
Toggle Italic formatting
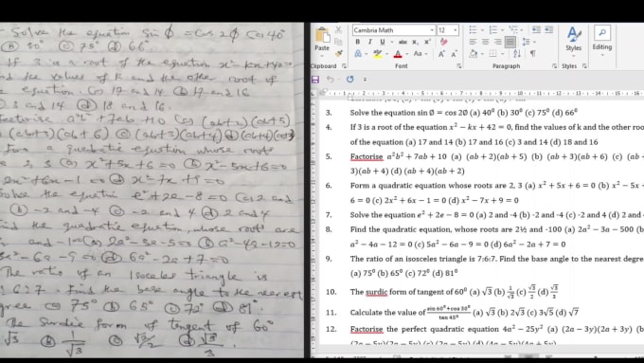pos(369,42)
